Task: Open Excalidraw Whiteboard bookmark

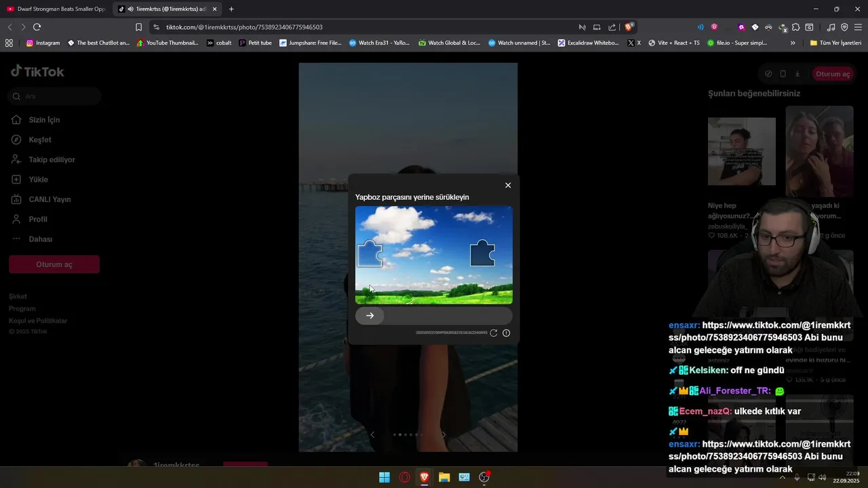Action: click(x=588, y=43)
